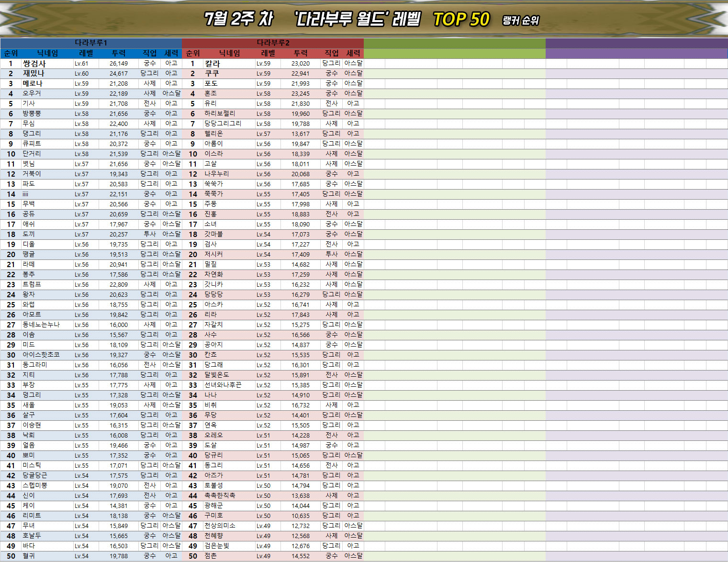The height and width of the screenshot is (562, 728).
Task: Select the nickname 선녀와나후끈
Action: tap(223, 385)
